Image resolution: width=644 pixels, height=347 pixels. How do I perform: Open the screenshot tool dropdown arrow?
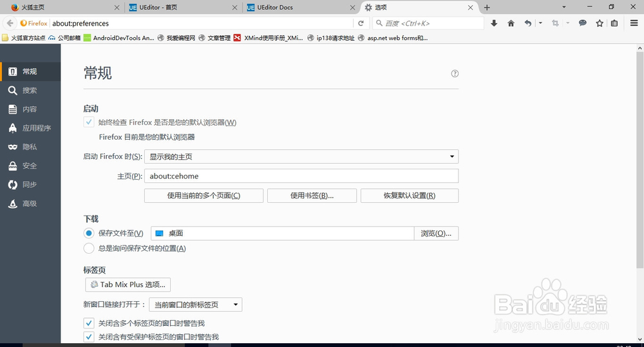[x=567, y=23]
